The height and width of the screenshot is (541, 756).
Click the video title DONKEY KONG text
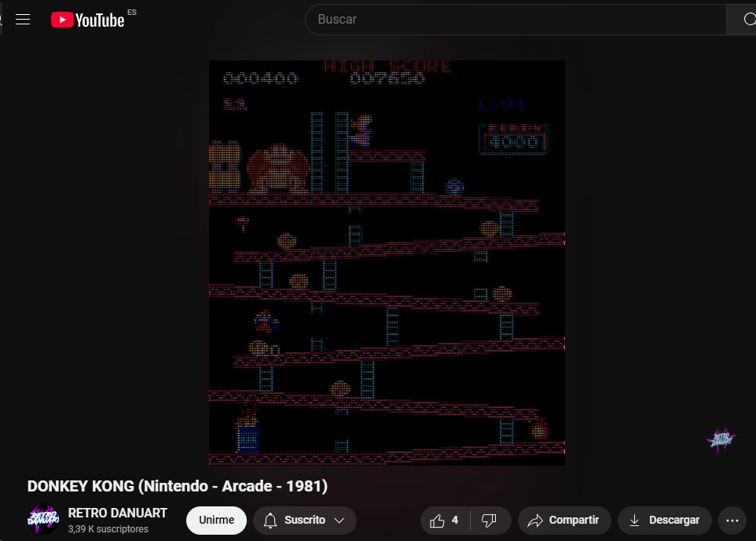click(178, 486)
